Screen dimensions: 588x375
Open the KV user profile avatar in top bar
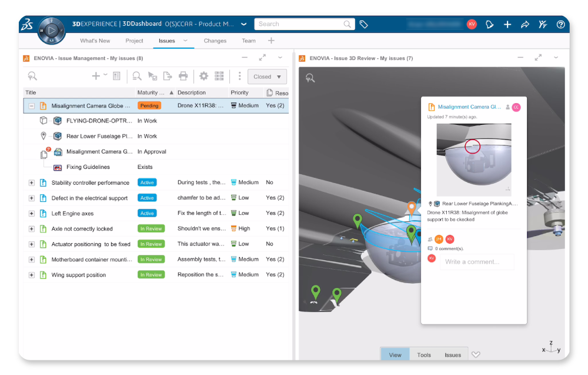(x=472, y=24)
